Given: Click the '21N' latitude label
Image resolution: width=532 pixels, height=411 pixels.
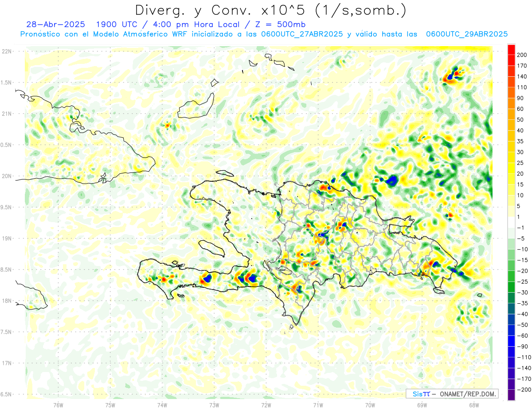Looking at the screenshot, I should coord(7,114).
